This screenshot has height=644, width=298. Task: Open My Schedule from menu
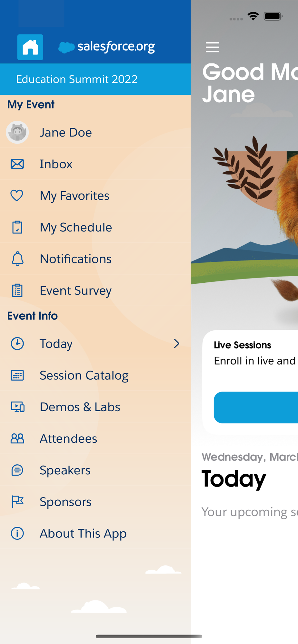76,227
